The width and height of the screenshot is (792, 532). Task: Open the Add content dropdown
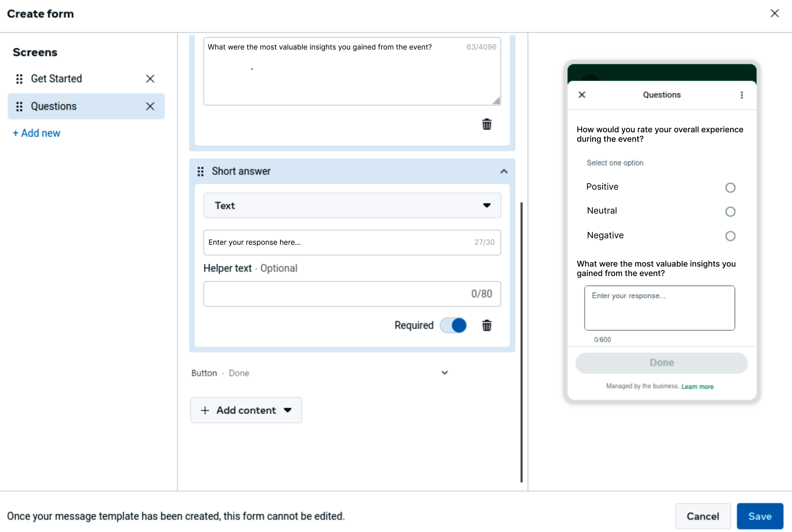point(246,410)
